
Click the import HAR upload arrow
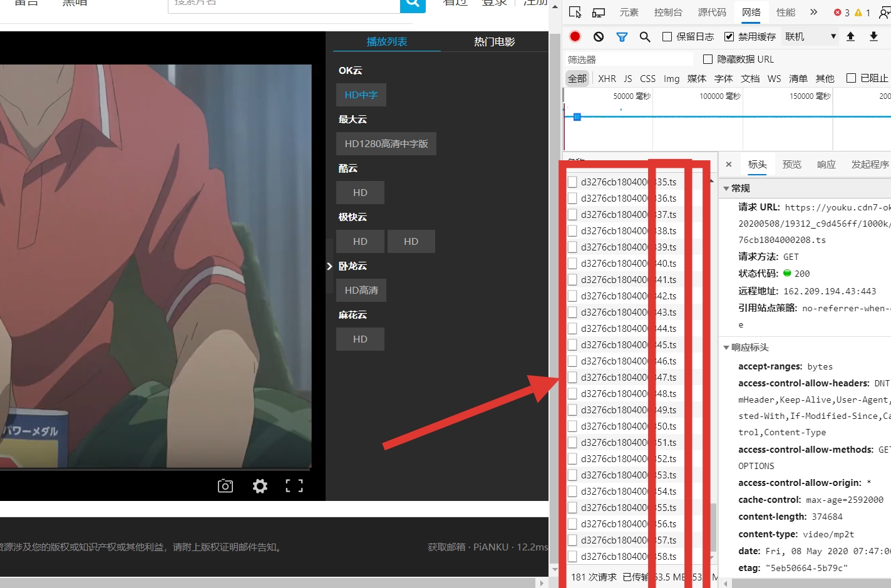coord(850,36)
